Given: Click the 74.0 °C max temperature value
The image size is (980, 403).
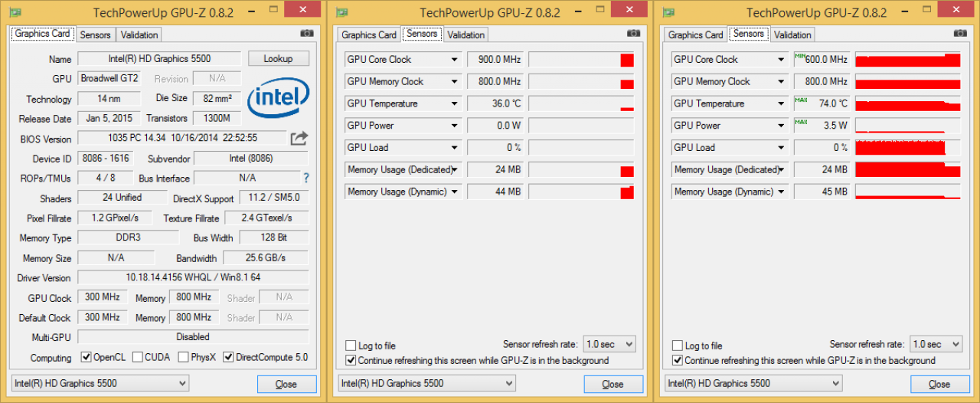Looking at the screenshot, I should (x=822, y=104).
